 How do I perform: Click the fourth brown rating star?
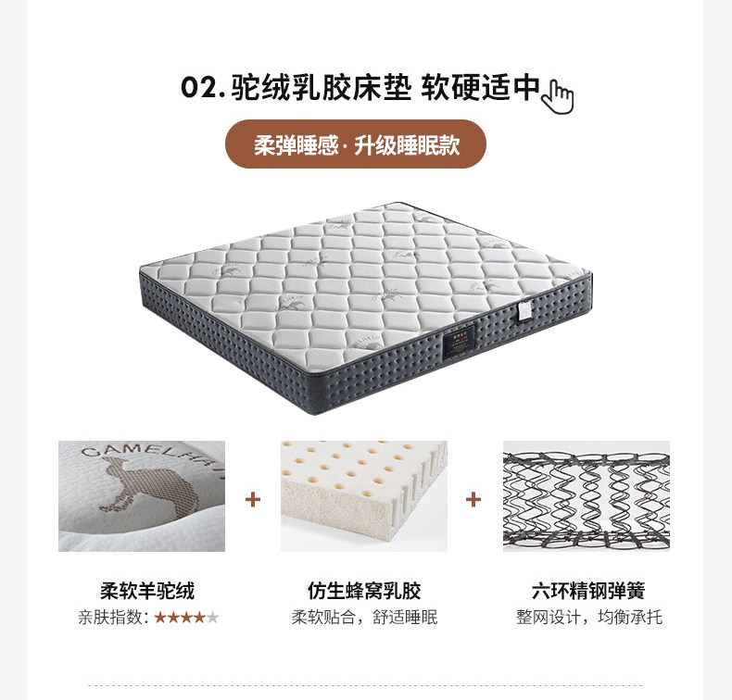(x=199, y=618)
